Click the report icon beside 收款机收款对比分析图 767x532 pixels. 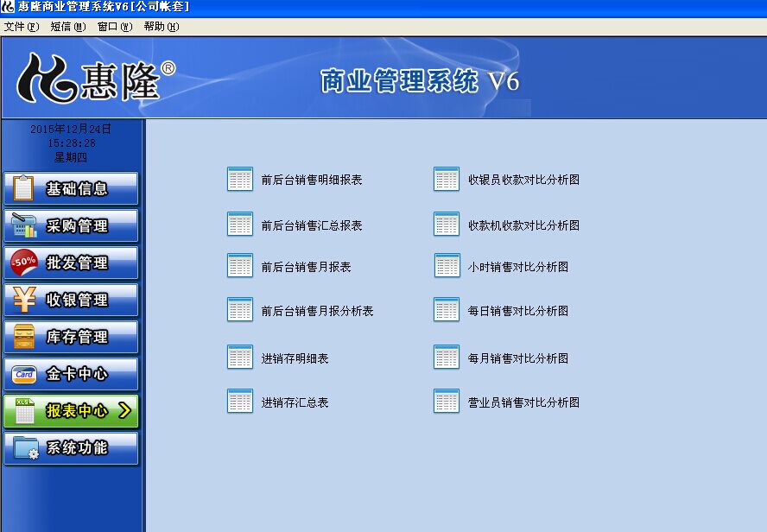pyautogui.click(x=446, y=224)
